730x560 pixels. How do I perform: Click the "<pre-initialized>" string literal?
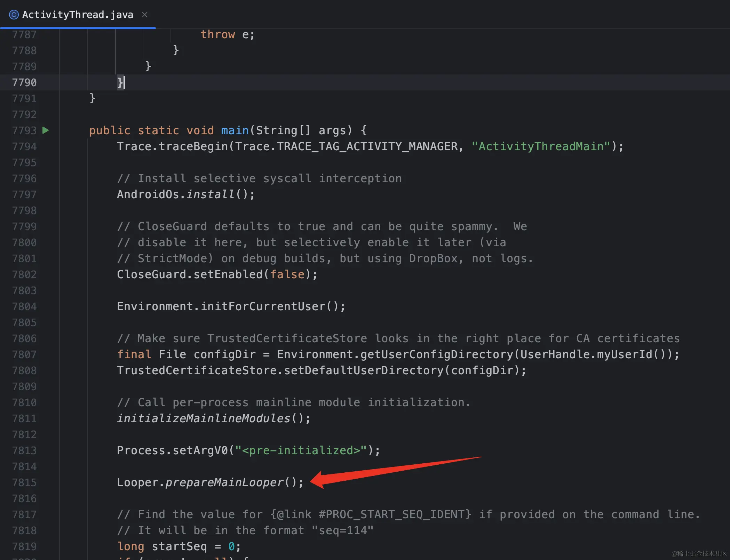click(x=301, y=450)
